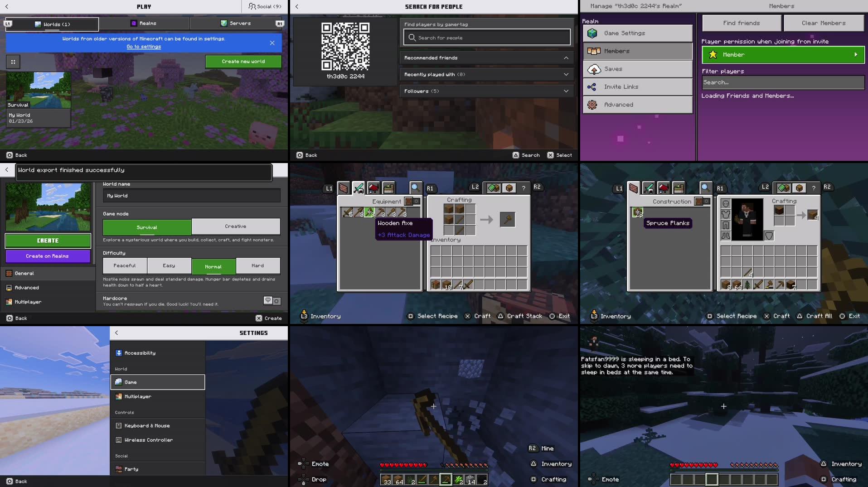This screenshot has width=868, height=487.
Task: Set difficulty to Hard
Action: [x=258, y=265]
